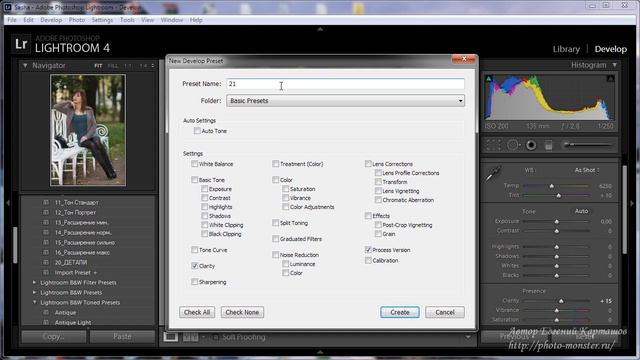
Task: Click the loupe view icon in toolbar
Action: coord(171,337)
